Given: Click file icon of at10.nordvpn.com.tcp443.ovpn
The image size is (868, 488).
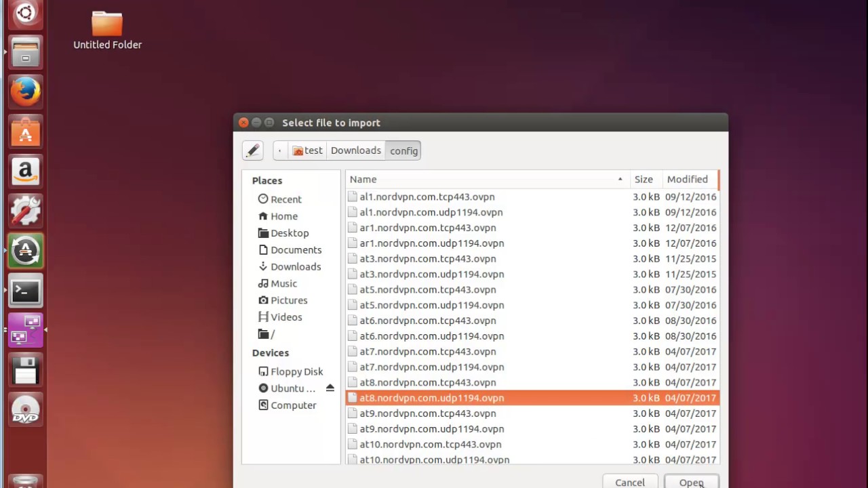Looking at the screenshot, I should [352, 444].
